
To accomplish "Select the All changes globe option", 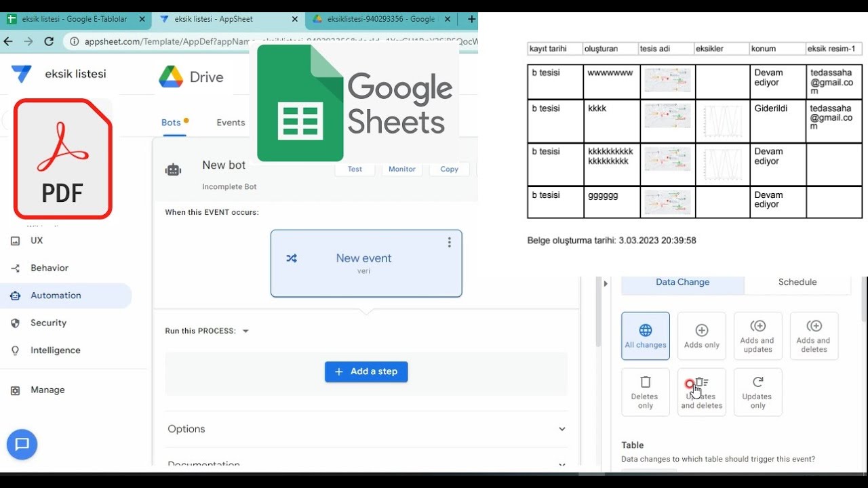I will coord(646,335).
